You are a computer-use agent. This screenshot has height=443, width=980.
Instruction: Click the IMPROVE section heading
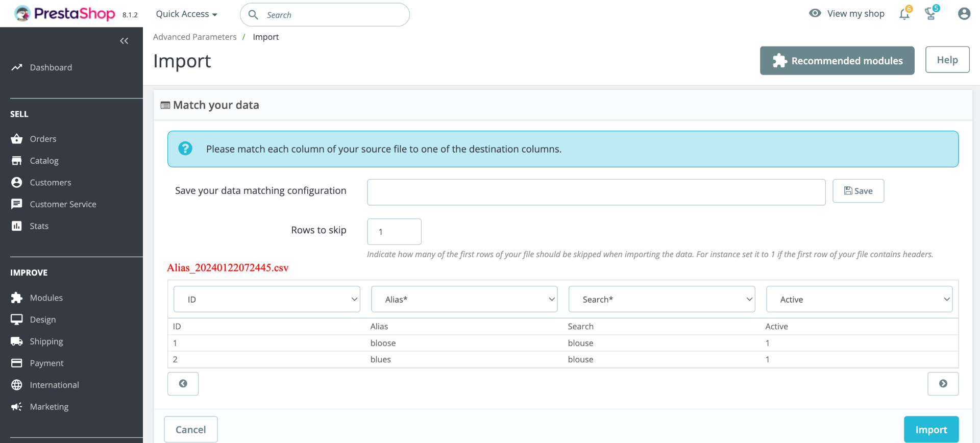pyautogui.click(x=29, y=273)
